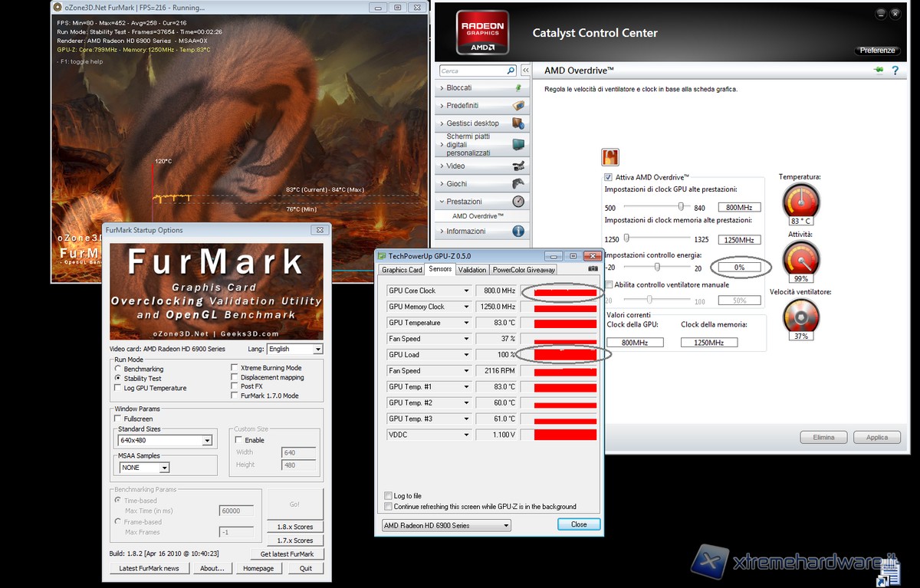Select the Stability Test radio button
Viewport: 920px width, 588px height.
(118, 379)
